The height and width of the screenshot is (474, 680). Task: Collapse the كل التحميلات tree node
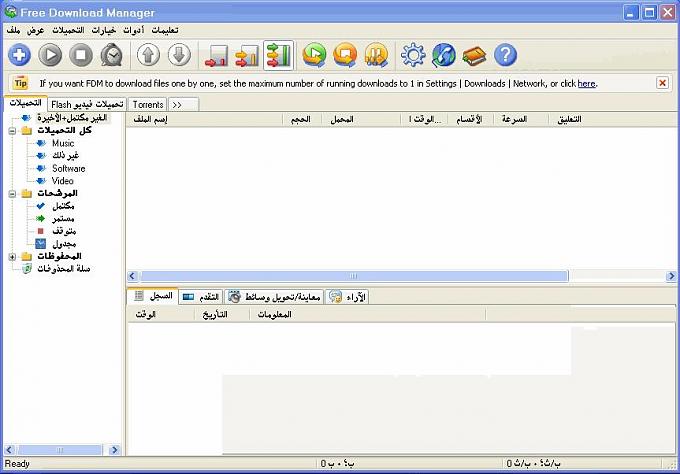point(12,131)
